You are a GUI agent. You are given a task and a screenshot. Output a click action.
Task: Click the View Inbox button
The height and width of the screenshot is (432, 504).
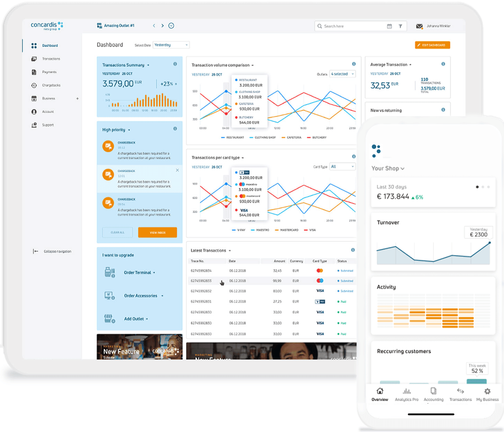[x=157, y=233]
